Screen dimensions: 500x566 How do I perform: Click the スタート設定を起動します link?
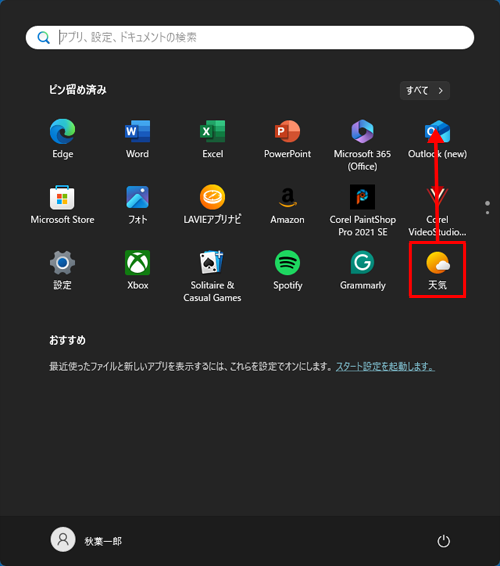click(x=385, y=367)
